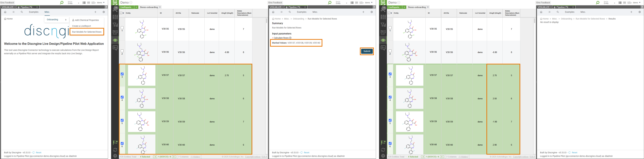Click the Calculate Rows help icon in the Run Models form
This screenshot has height=159, width=644.
[x=290, y=38]
